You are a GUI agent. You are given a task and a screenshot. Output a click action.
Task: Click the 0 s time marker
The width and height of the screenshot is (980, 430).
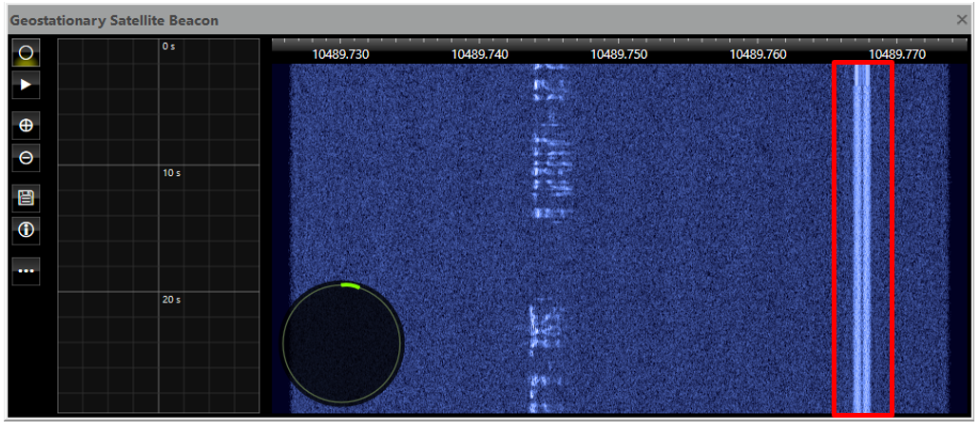pyautogui.click(x=169, y=47)
